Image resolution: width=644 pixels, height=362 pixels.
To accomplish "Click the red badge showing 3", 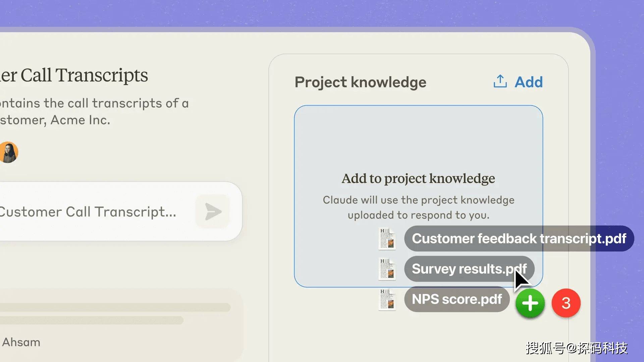I will (x=566, y=303).
